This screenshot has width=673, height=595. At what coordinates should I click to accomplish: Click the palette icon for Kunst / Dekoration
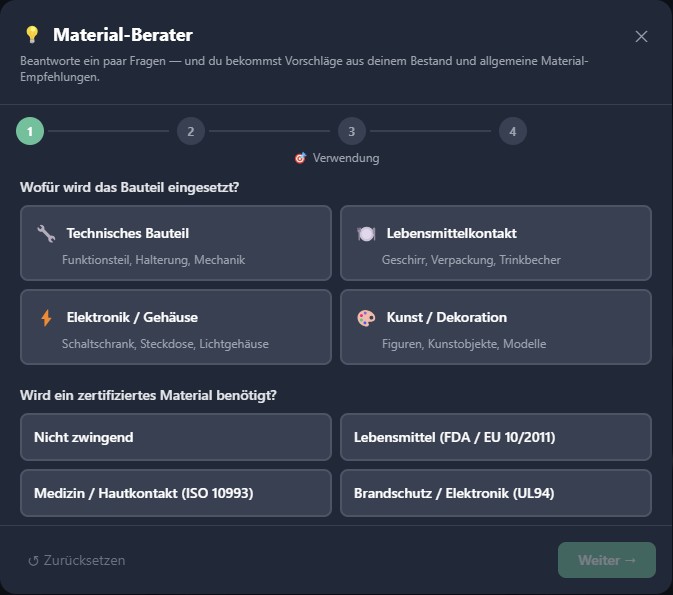pyautogui.click(x=366, y=318)
